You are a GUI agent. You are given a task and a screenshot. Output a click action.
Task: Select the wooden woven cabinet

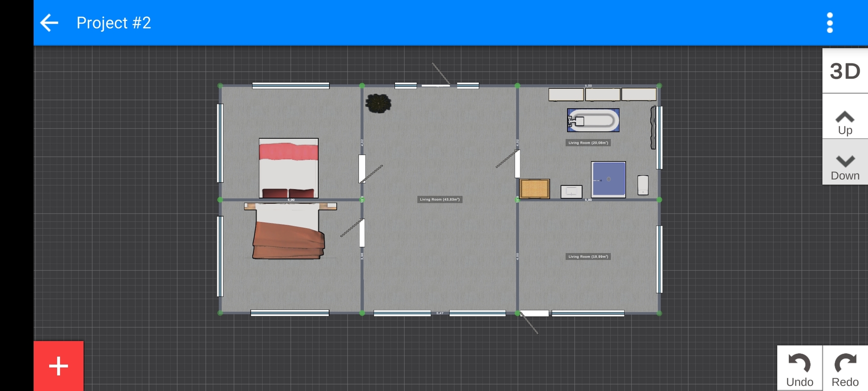point(534,189)
